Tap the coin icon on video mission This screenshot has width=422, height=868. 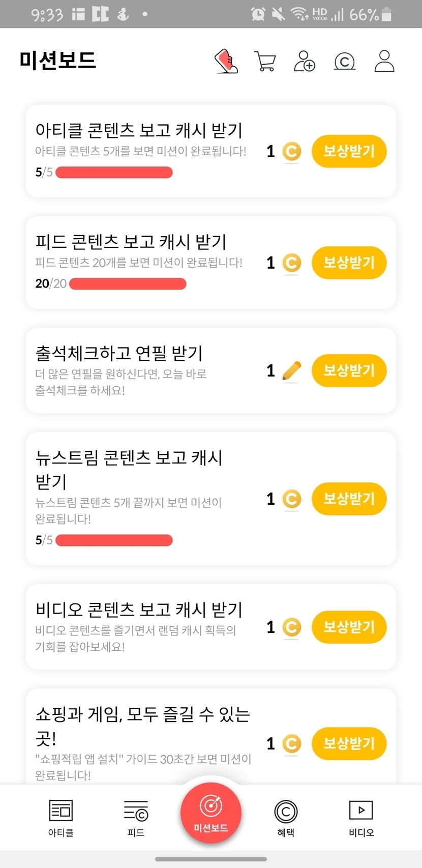click(x=291, y=627)
